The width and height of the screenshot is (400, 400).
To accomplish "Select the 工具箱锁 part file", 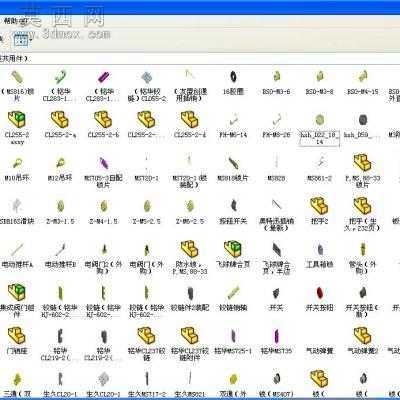I will click(319, 249).
